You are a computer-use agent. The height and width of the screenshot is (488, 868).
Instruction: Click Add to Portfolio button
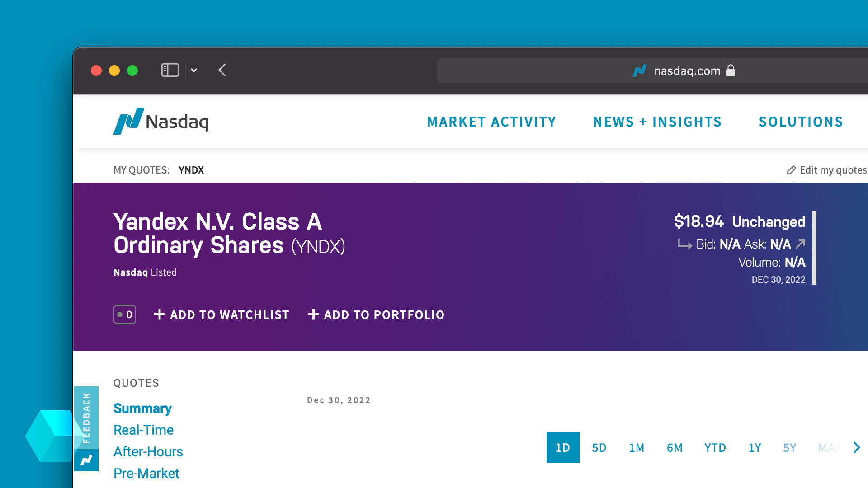pyautogui.click(x=376, y=314)
